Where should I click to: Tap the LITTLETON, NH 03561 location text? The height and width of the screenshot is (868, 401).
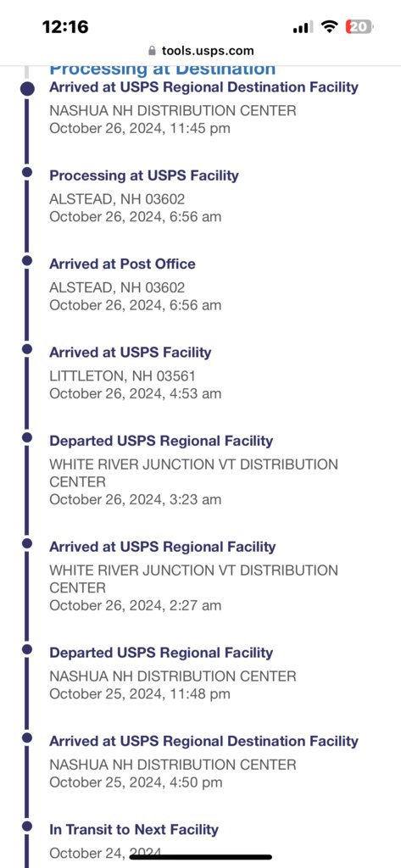coord(122,377)
